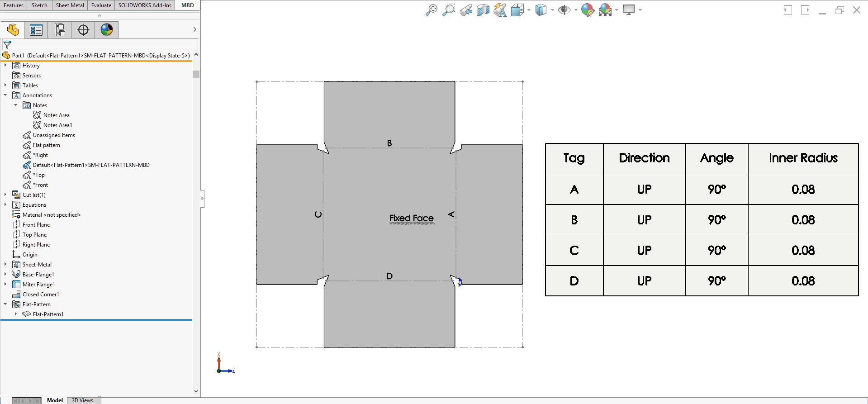Expand the Cut list(1) node
Image resolution: width=868 pixels, height=404 pixels.
5,195
